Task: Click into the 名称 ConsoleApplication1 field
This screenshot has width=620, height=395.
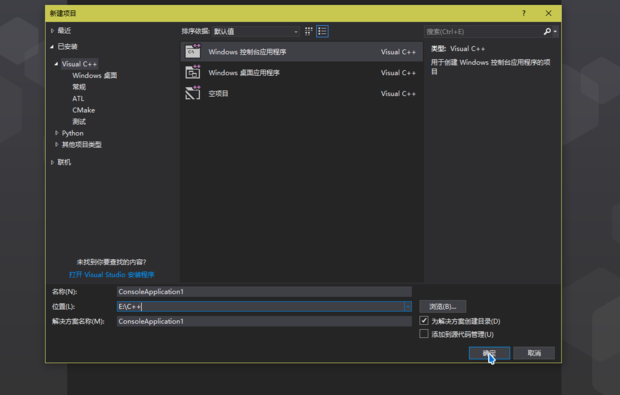Action: click(x=264, y=291)
